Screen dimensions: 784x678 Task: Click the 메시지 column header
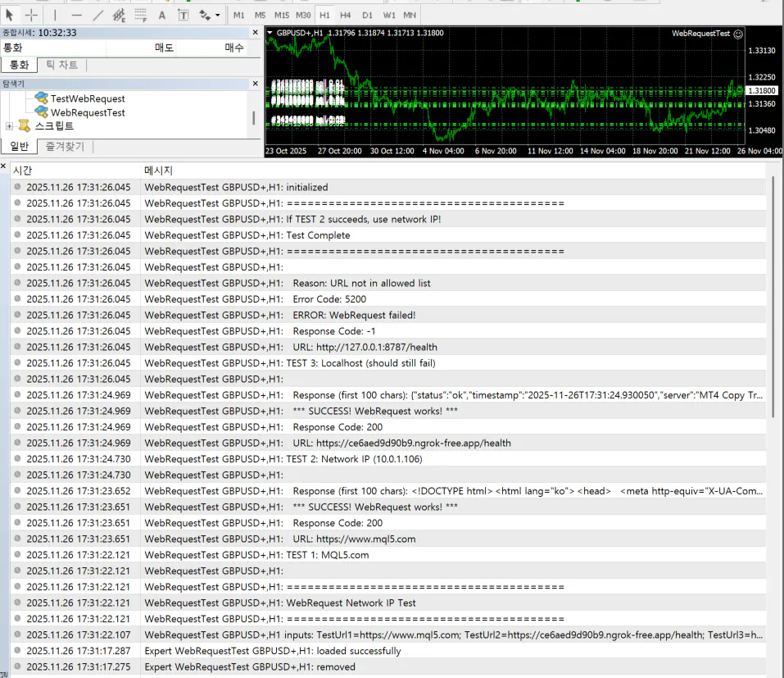coord(159,171)
